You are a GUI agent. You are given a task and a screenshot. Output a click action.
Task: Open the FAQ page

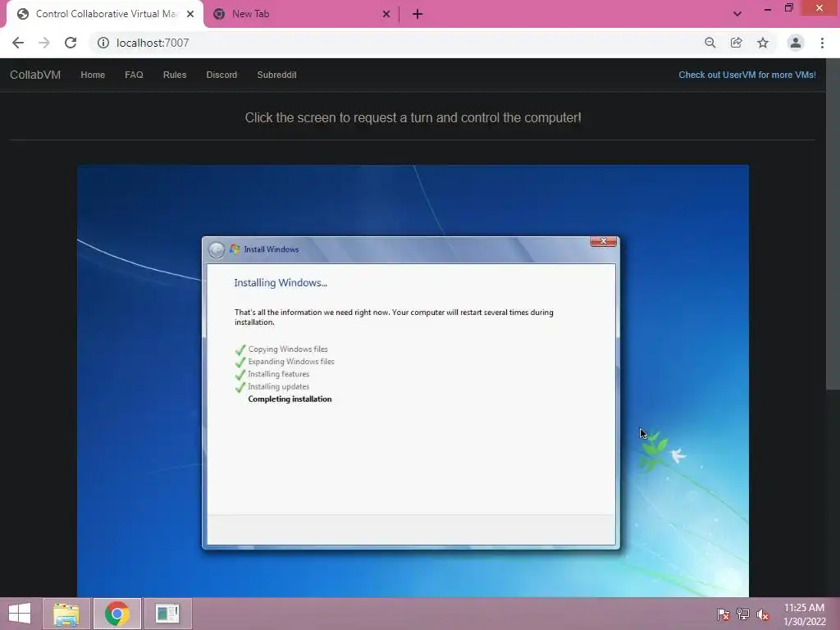pos(134,75)
